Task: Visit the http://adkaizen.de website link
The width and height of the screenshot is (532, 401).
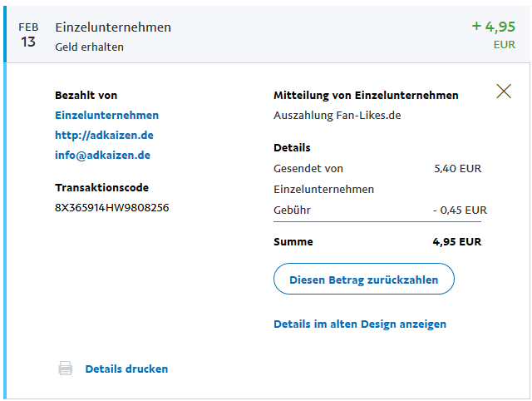Action: click(104, 135)
